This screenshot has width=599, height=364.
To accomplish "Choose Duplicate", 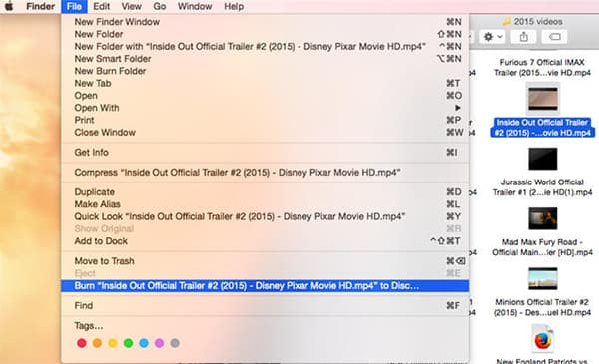I will (266, 191).
